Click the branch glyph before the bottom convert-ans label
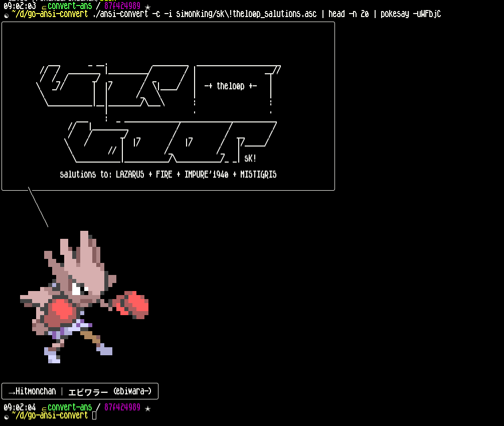504x426 pixels. (x=44, y=408)
